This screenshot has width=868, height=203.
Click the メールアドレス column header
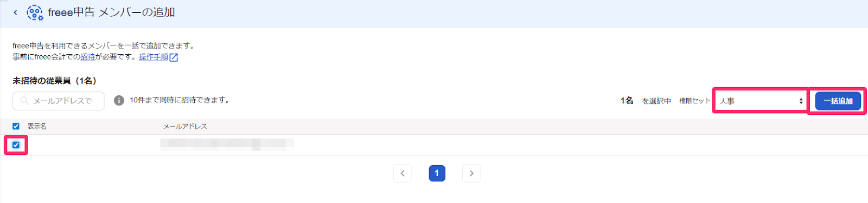[x=185, y=126]
